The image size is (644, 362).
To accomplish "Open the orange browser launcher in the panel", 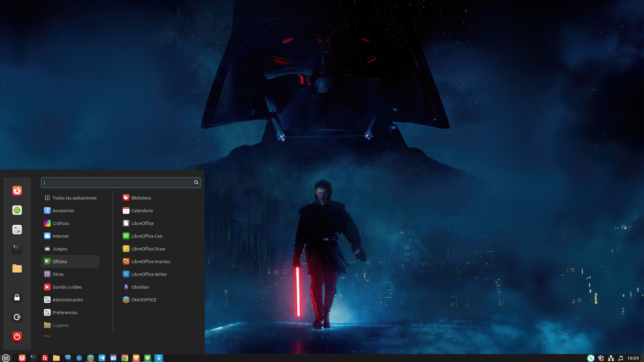I will [22, 358].
